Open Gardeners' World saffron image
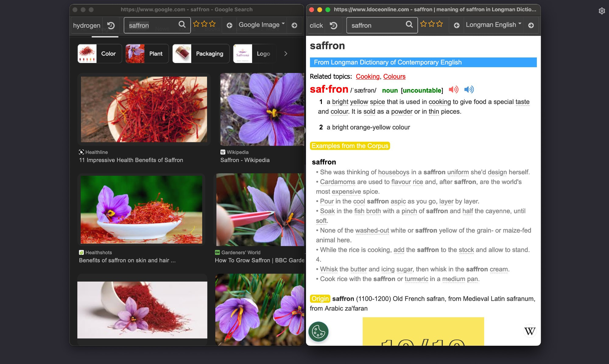 point(260,210)
